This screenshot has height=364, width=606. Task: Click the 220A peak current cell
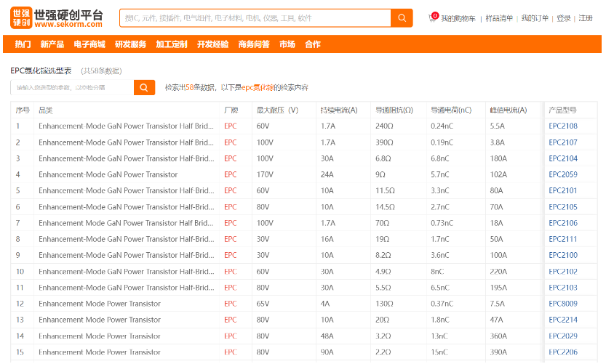[498, 272]
